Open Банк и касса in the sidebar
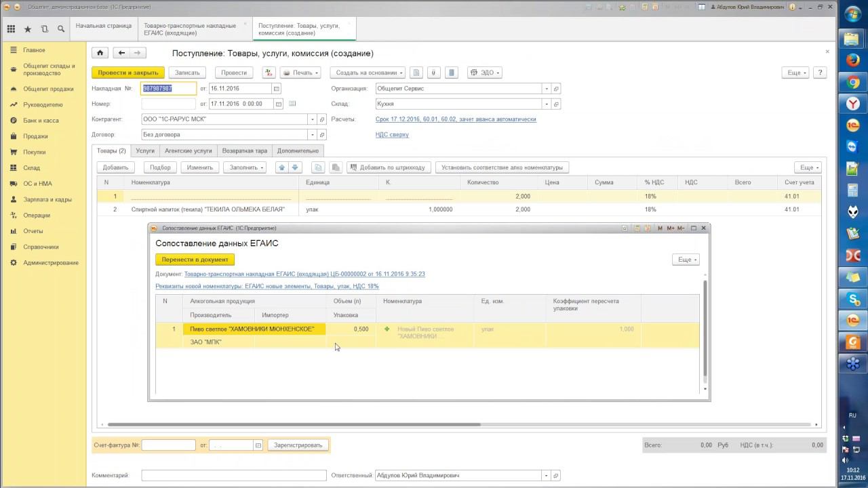Viewport: 868px width, 488px height. tap(41, 121)
